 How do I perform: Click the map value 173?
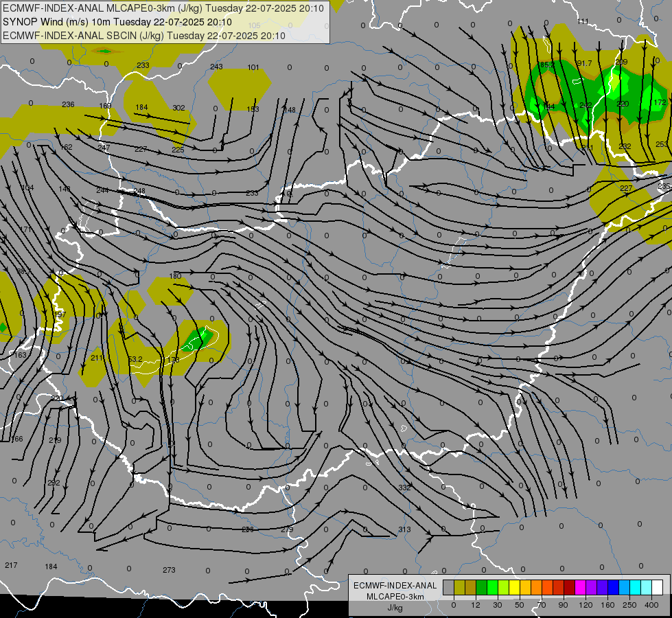[173, 360]
